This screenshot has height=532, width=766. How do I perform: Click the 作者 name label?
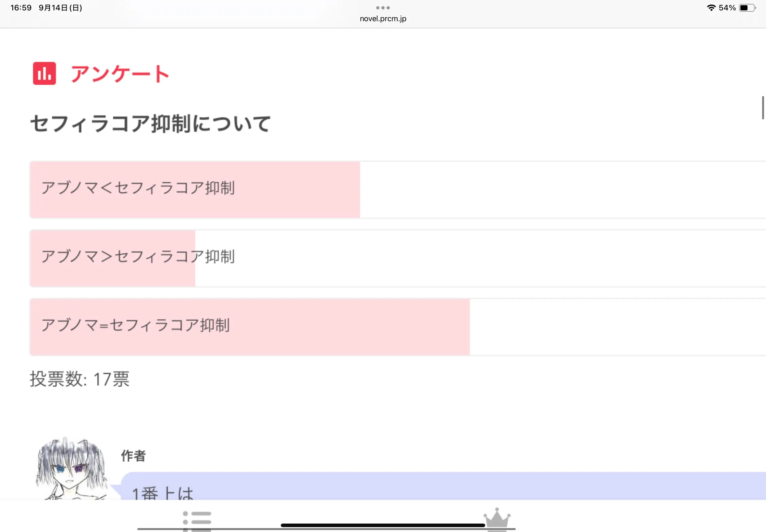pyautogui.click(x=133, y=456)
